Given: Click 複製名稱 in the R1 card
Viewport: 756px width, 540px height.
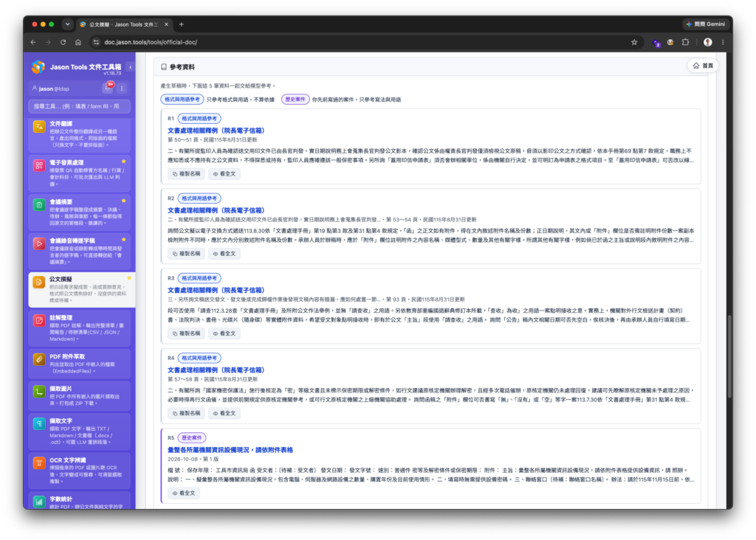Looking at the screenshot, I should (186, 174).
